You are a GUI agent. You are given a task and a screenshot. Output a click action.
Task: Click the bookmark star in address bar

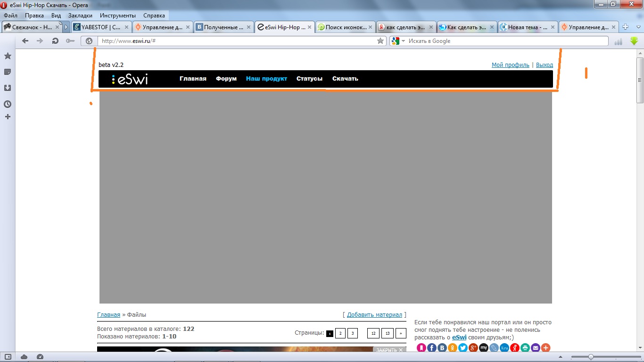pyautogui.click(x=380, y=41)
